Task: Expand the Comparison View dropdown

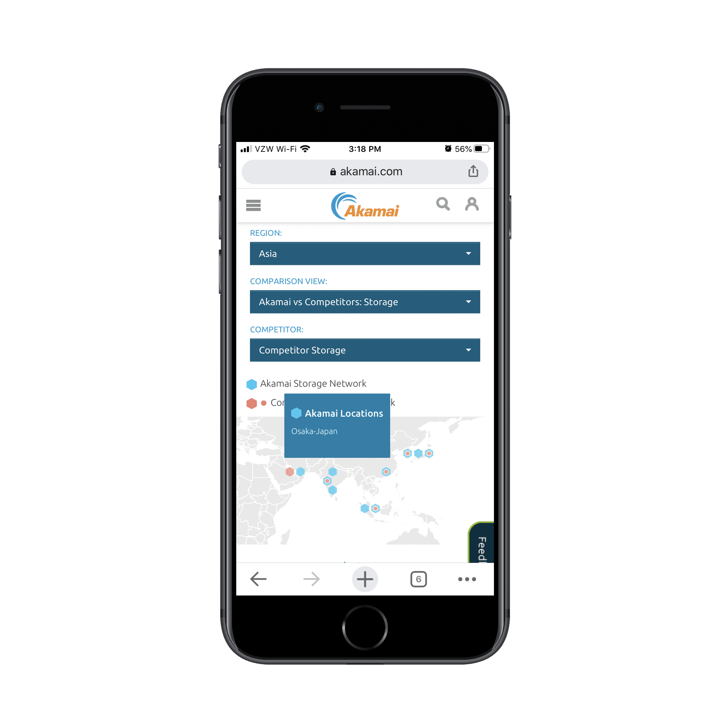Action: tap(364, 301)
